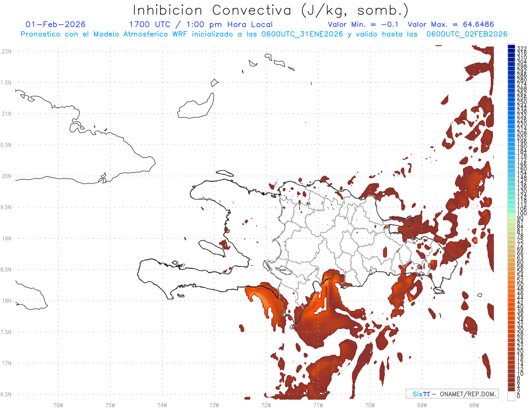
Task: Click the '68W' longitude label
Action: (x=474, y=405)
